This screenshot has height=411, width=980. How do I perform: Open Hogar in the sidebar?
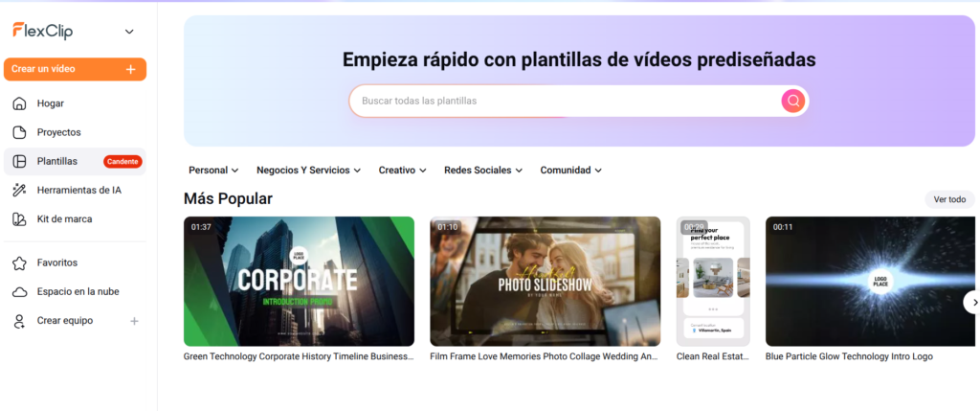tap(75, 103)
